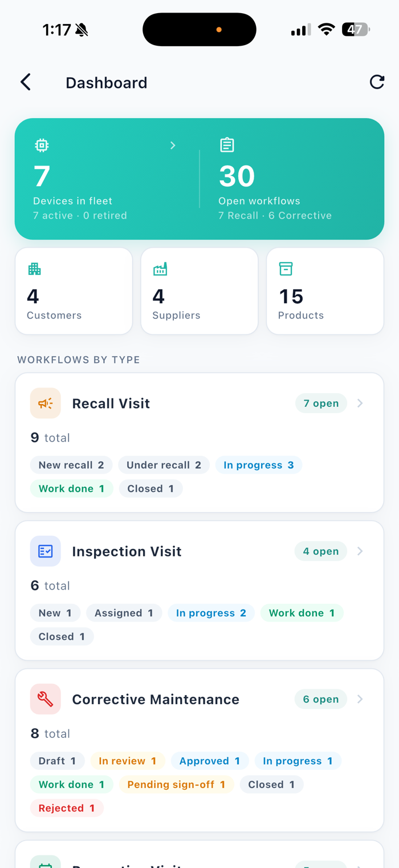Tap the Corrective Maintenance wrench icon
Image resolution: width=399 pixels, height=868 pixels.
[46, 699]
